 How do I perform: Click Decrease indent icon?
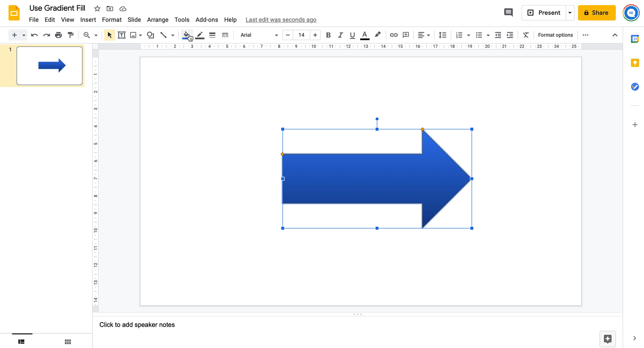[x=498, y=35]
